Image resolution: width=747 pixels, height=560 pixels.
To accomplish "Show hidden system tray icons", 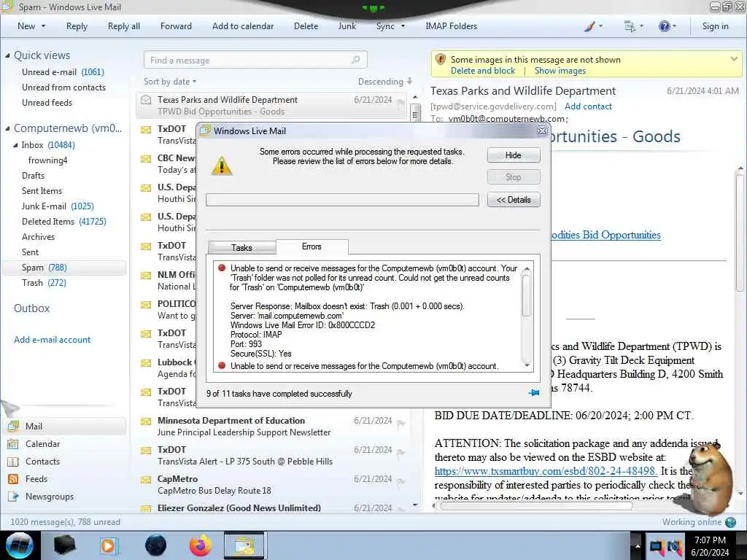I will pos(637,545).
